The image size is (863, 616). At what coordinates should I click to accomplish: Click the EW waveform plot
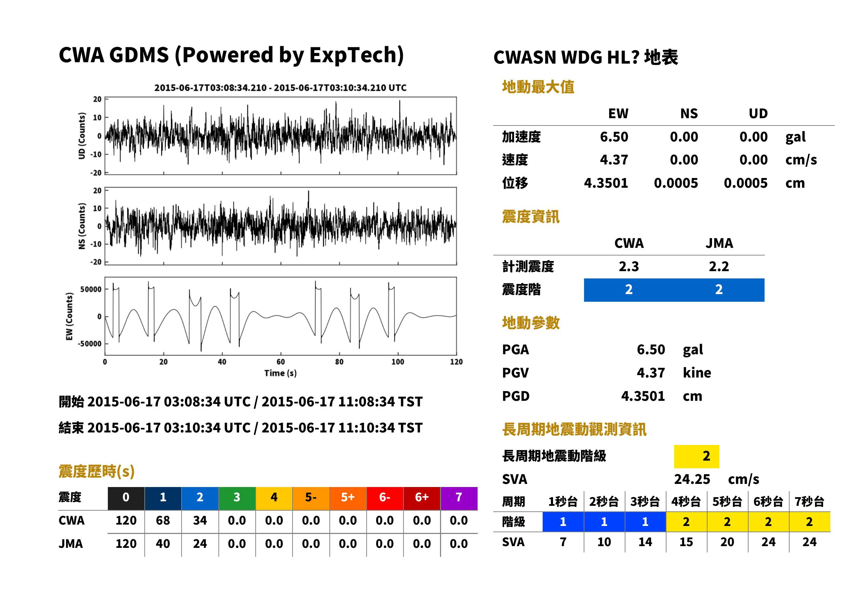(x=280, y=316)
